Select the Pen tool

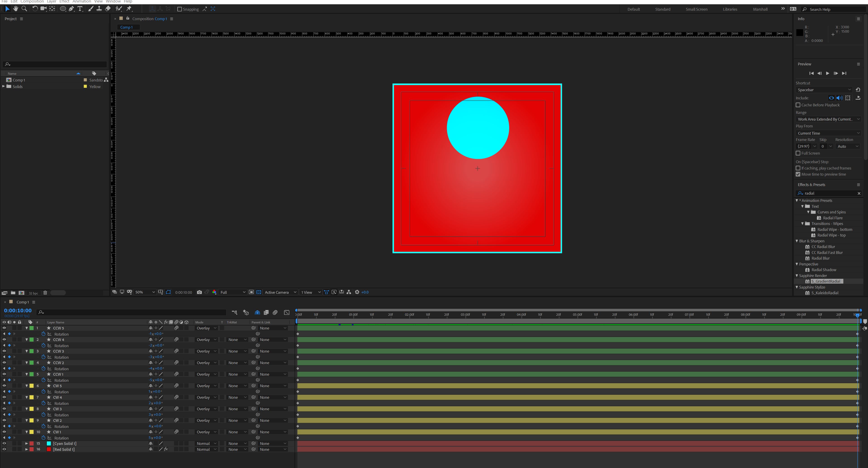point(71,9)
